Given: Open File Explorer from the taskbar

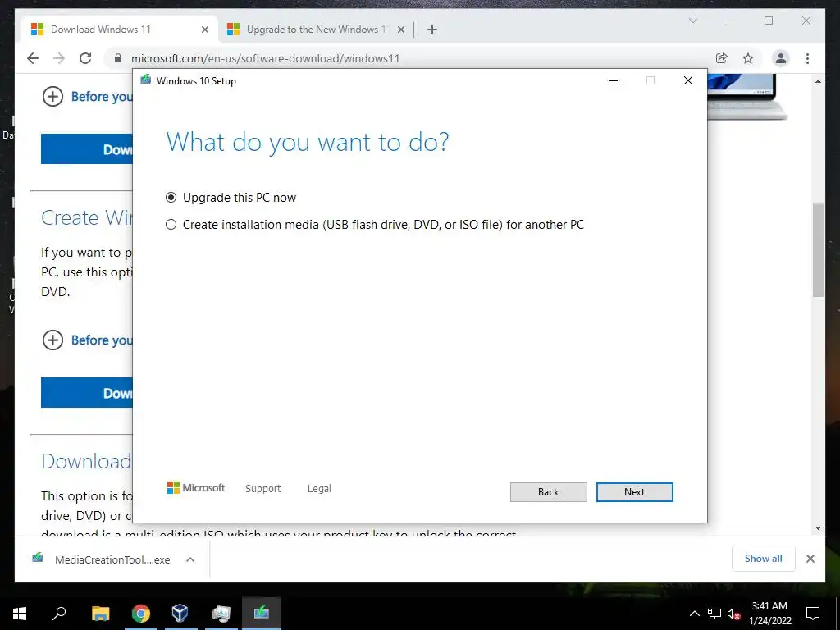Looking at the screenshot, I should point(101,614).
